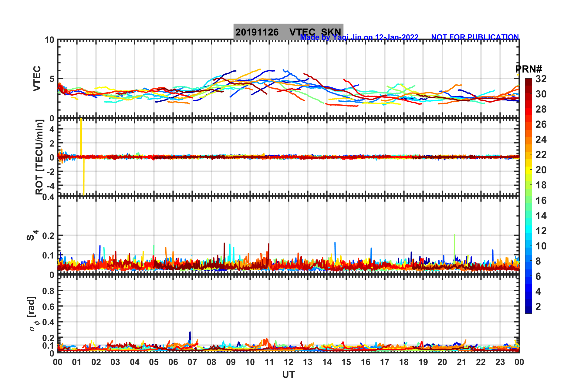Click x-axis tick label 18

tap(404, 362)
